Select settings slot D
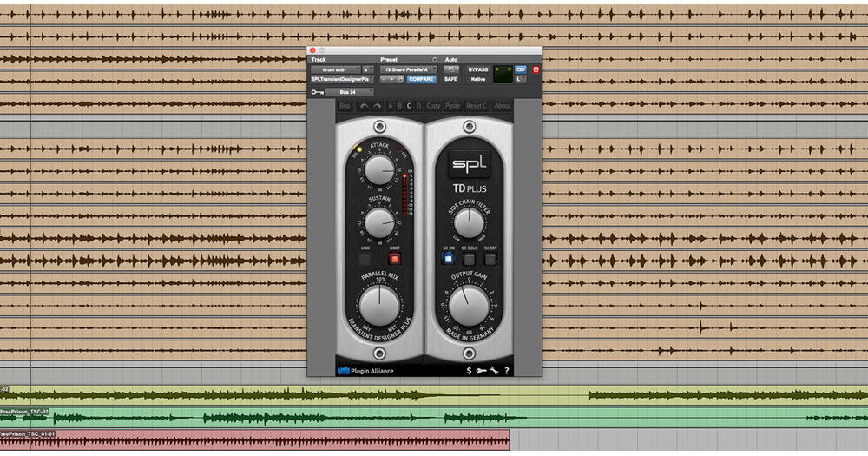 [418, 106]
